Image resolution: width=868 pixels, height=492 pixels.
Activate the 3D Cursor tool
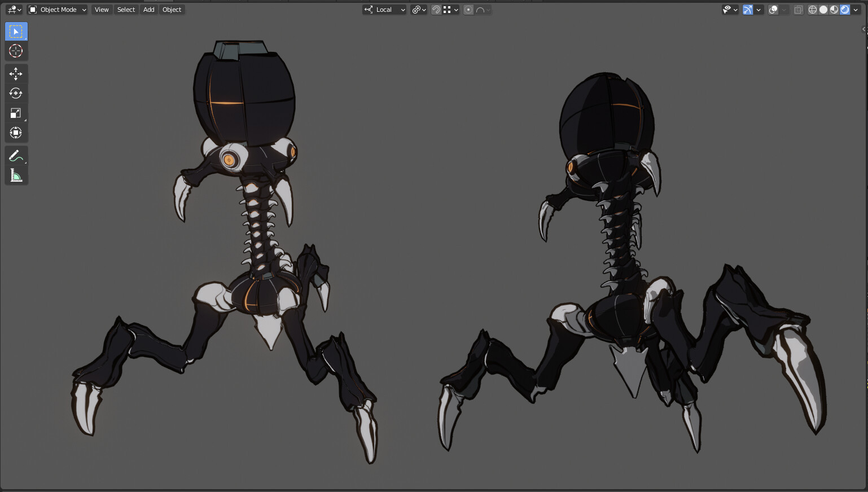pyautogui.click(x=16, y=51)
